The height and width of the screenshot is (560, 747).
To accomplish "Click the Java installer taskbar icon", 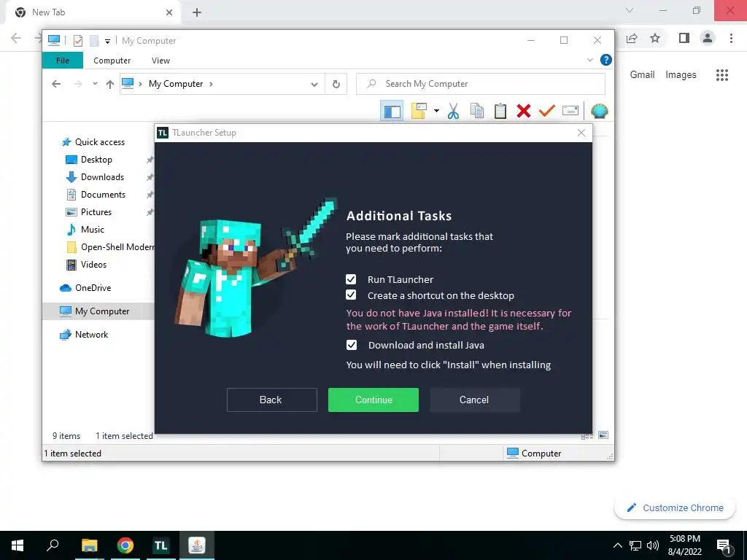I will click(x=197, y=545).
